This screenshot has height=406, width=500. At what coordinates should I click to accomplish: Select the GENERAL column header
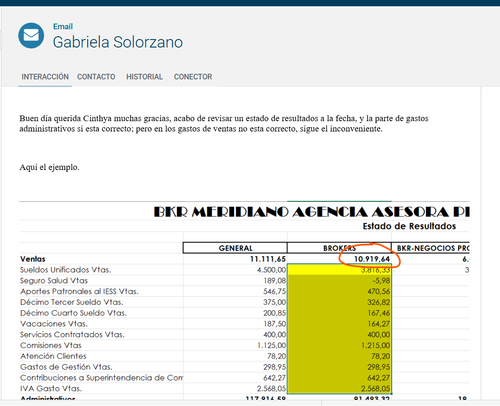235,248
